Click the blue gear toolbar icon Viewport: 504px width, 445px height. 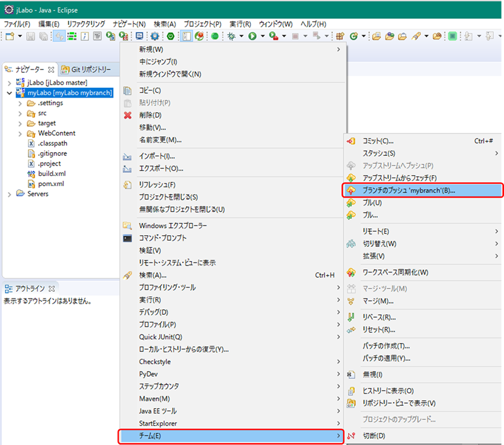pos(155,36)
